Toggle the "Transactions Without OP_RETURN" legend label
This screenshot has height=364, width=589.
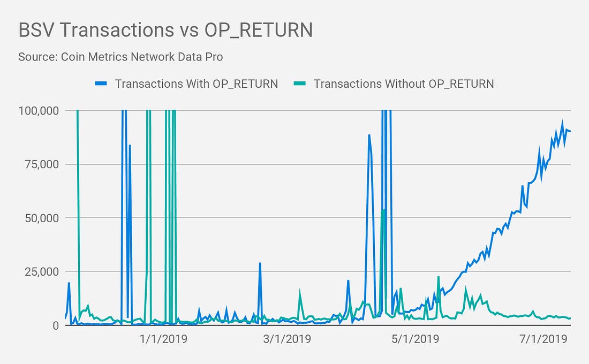click(404, 84)
